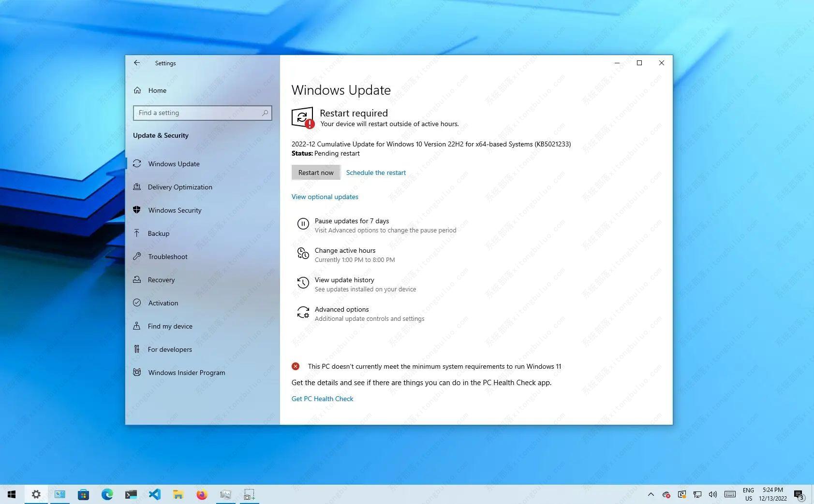
Task: Open Windows Security via the shield icon
Action: [x=137, y=210]
